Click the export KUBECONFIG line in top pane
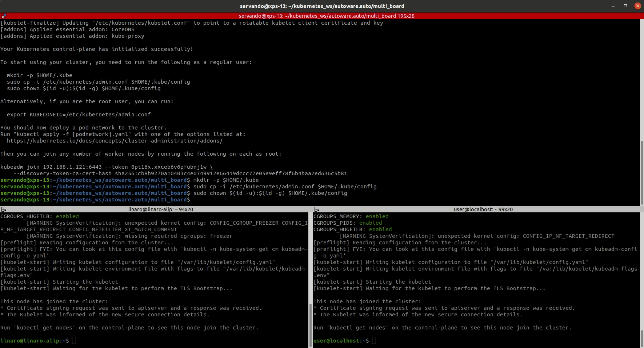This screenshot has height=348, width=644. click(79, 115)
